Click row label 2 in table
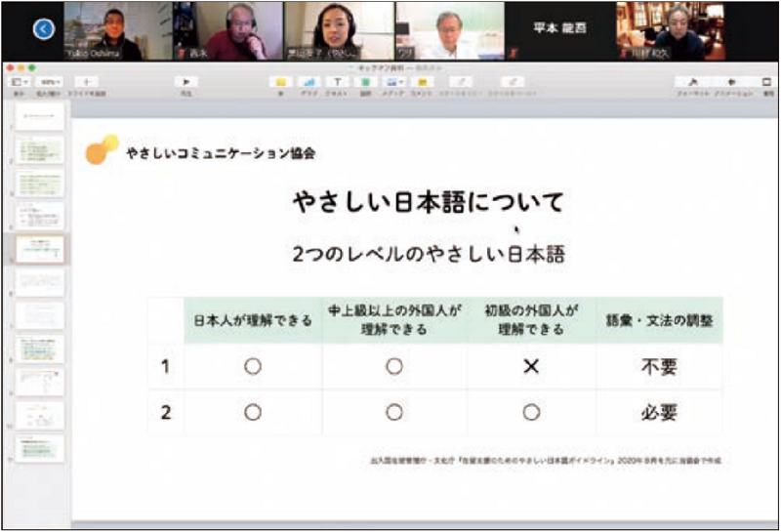The height and width of the screenshot is (532, 781). click(x=166, y=413)
